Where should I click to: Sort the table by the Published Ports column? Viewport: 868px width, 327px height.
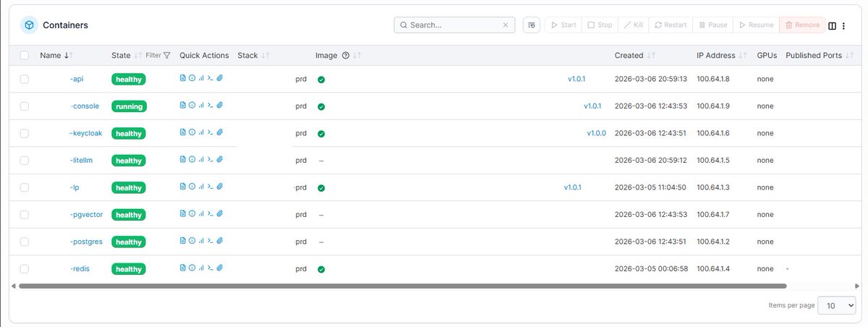coord(819,55)
